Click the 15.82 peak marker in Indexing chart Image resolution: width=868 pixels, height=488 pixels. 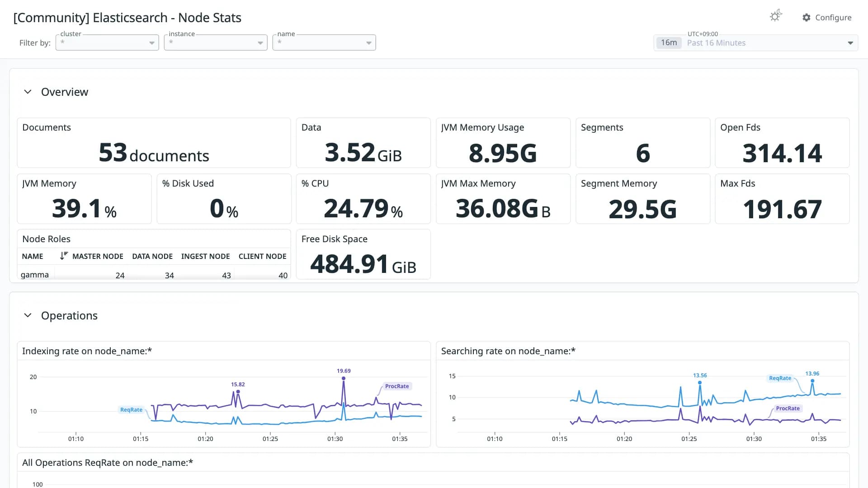click(238, 391)
